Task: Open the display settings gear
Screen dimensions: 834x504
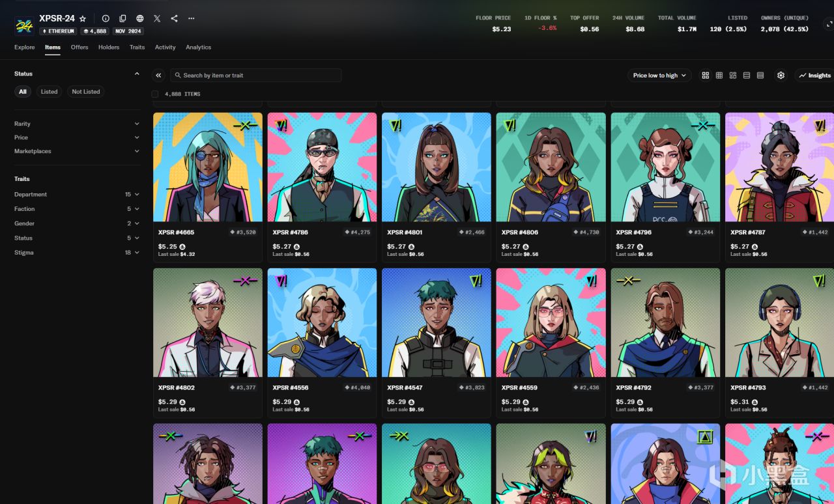Action: tap(781, 76)
